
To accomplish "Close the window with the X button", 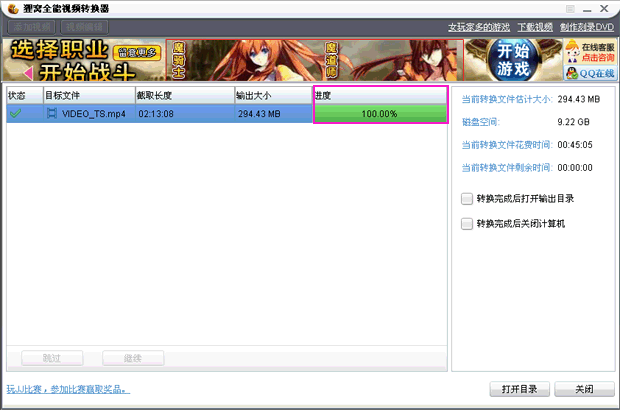I will [x=604, y=9].
